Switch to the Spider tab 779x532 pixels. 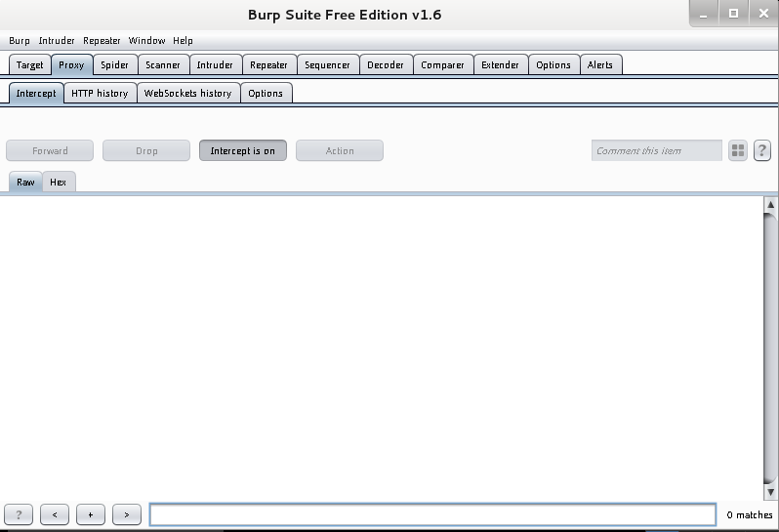point(115,65)
